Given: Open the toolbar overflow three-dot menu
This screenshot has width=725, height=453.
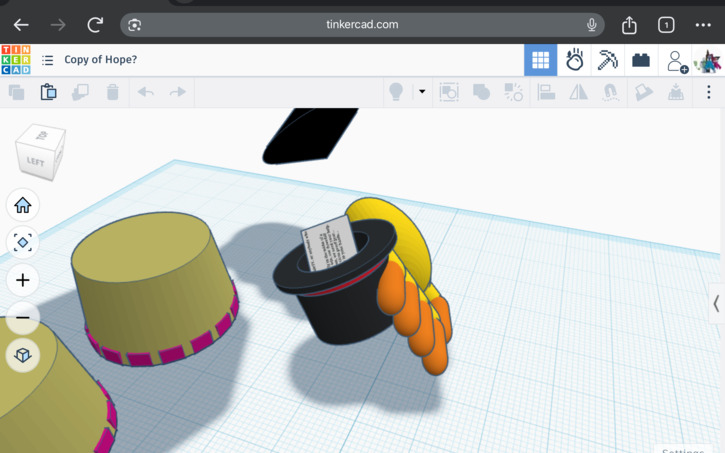Looking at the screenshot, I should (x=708, y=92).
